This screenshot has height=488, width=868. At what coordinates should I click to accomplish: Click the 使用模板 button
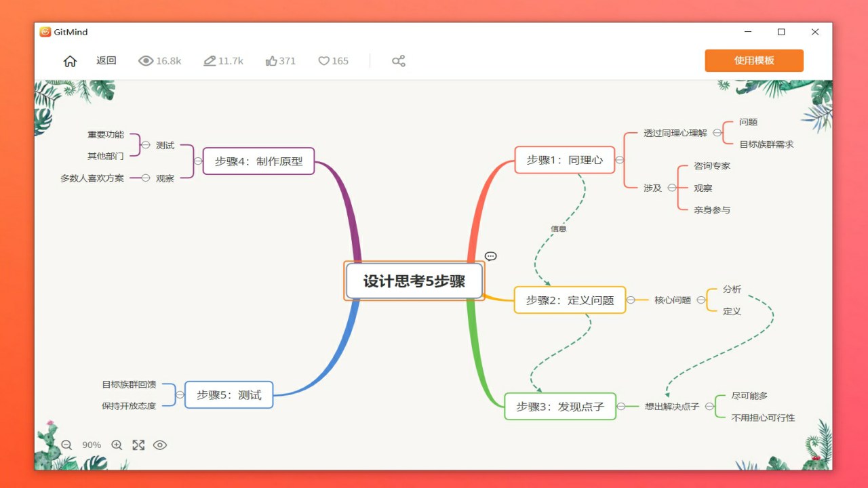point(754,60)
